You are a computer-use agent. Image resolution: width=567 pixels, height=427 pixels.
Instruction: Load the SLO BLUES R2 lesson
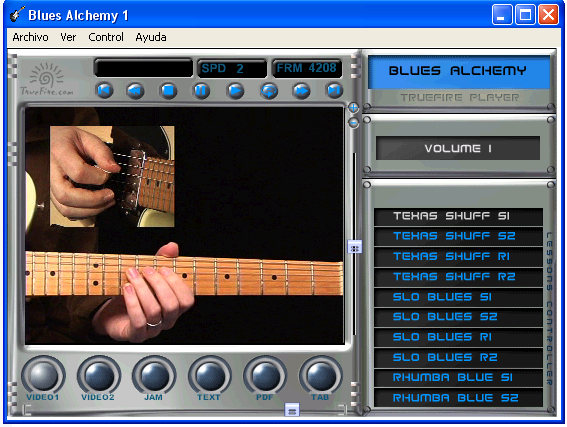(x=458, y=358)
